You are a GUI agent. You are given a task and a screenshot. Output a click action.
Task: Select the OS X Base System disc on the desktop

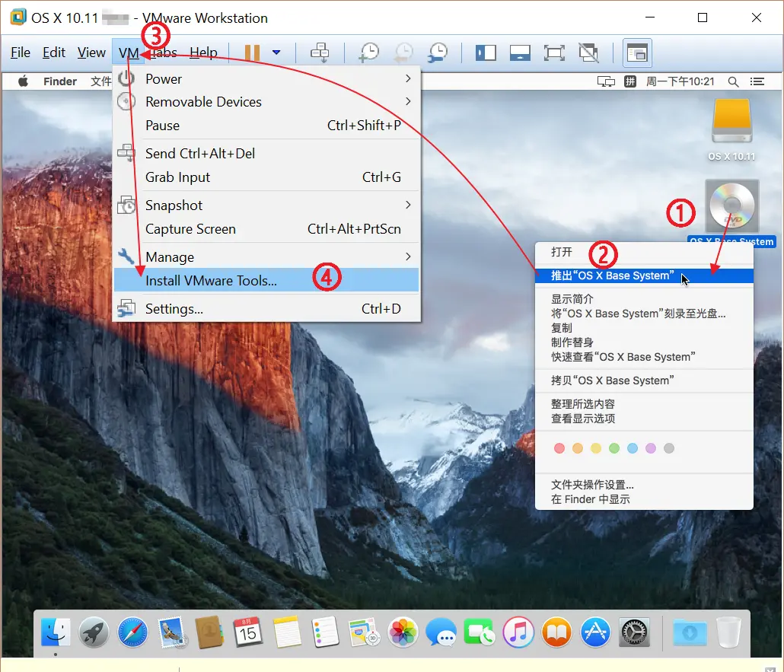click(731, 205)
